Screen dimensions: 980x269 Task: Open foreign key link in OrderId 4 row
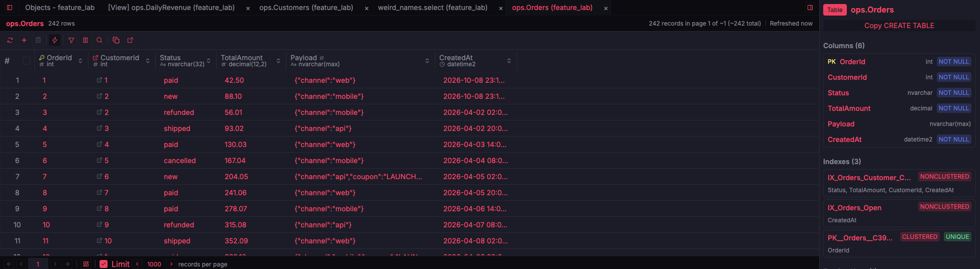click(x=100, y=128)
